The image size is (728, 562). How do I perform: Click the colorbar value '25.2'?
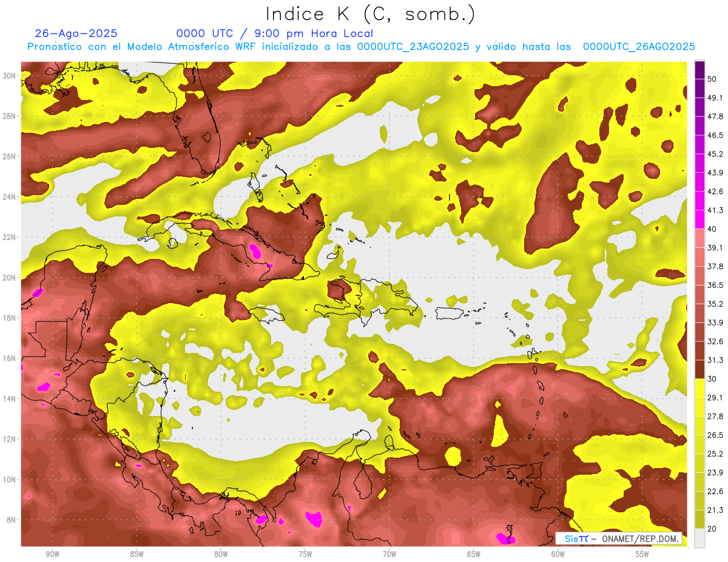[715, 454]
